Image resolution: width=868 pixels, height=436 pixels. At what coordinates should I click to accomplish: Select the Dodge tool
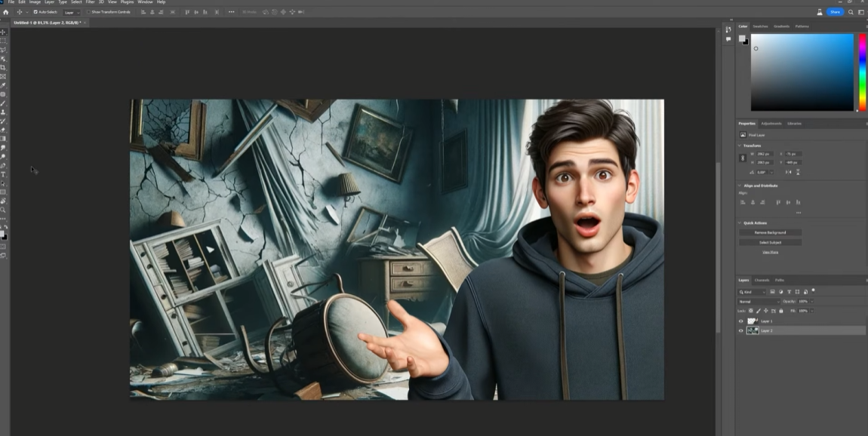coord(3,157)
